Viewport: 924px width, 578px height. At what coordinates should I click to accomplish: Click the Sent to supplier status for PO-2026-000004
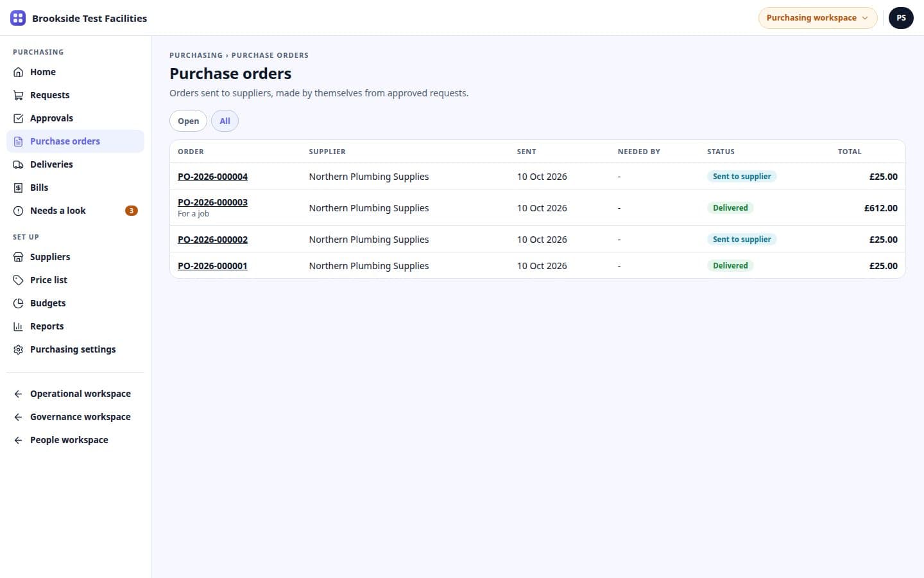(x=742, y=177)
